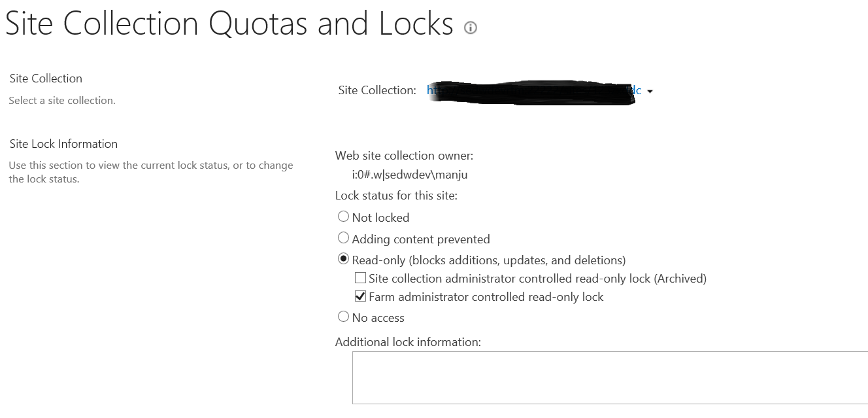Choose the Adding content prevented option
Viewport: 868px width, 418px height.
click(x=343, y=238)
